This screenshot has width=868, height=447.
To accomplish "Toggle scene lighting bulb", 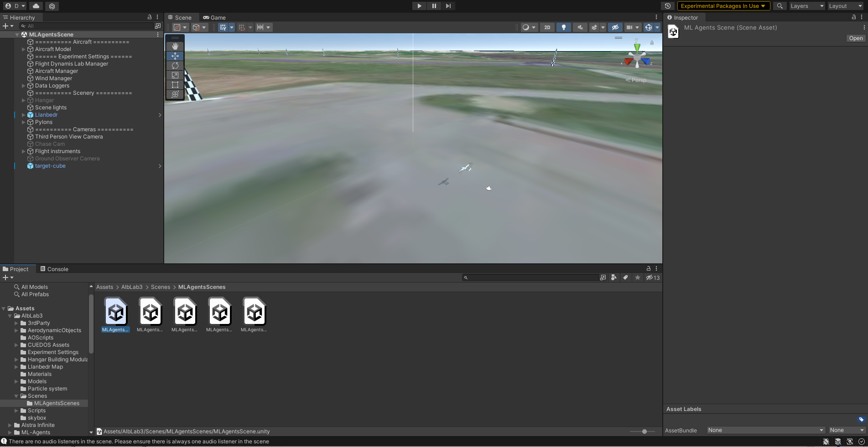I will tap(564, 27).
